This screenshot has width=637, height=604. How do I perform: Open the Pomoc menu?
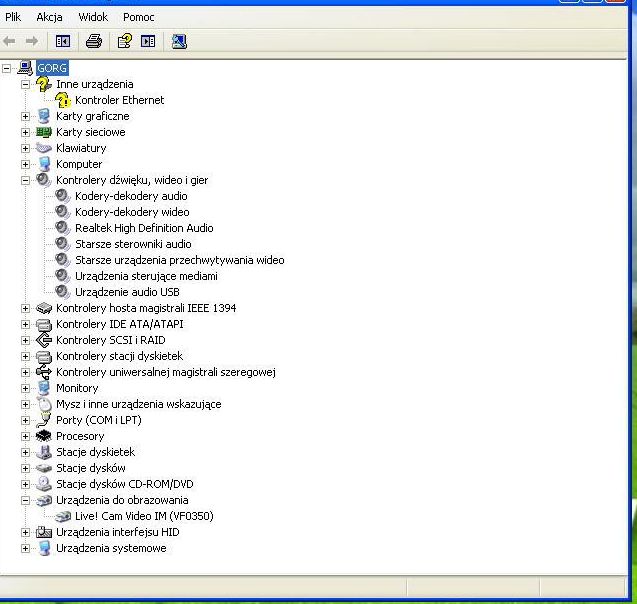[x=139, y=17]
